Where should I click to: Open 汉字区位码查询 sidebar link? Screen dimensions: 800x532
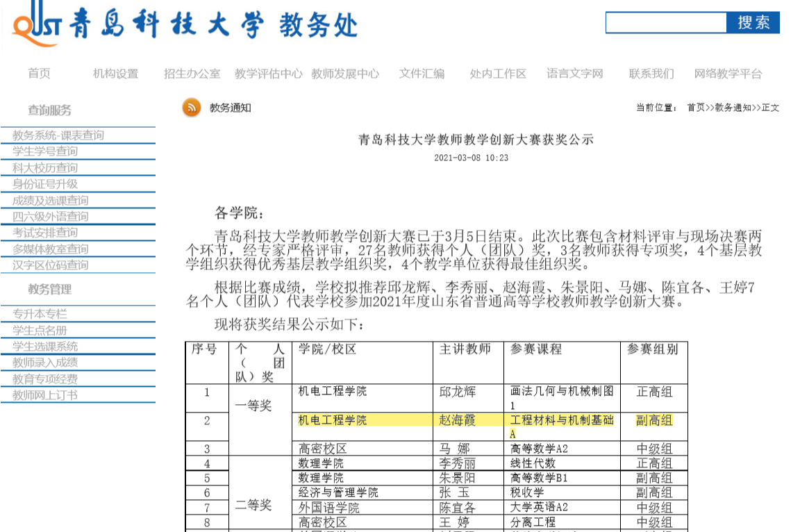51,265
